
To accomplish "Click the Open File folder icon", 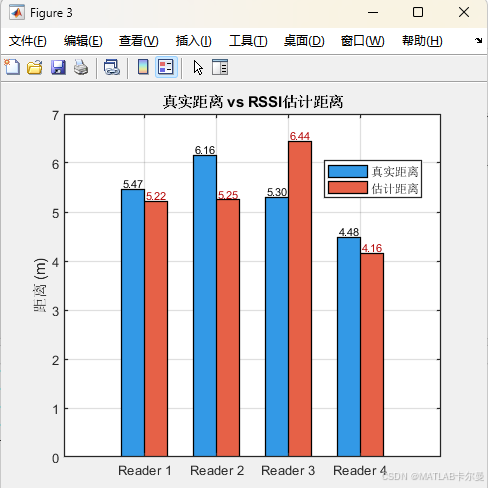I will click(x=35, y=67).
